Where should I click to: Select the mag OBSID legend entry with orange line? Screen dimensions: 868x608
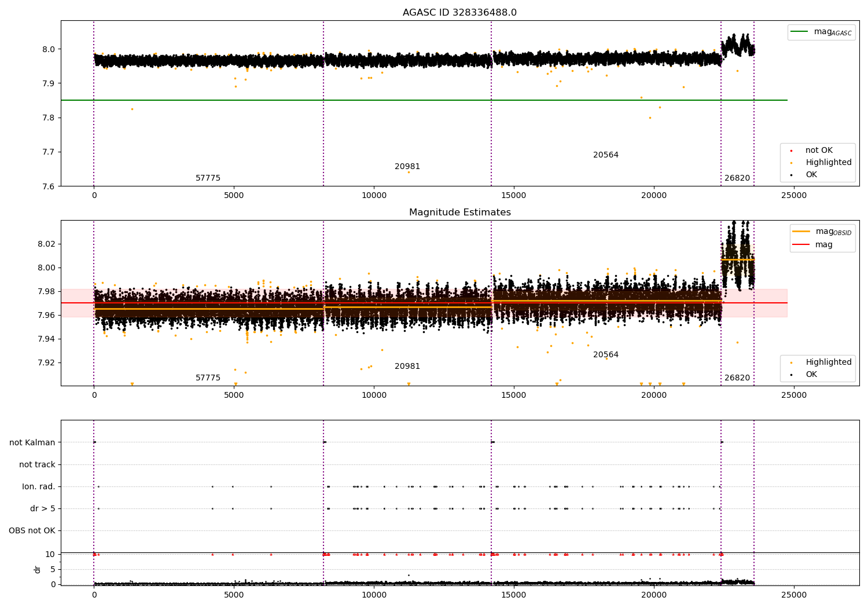[x=822, y=232]
